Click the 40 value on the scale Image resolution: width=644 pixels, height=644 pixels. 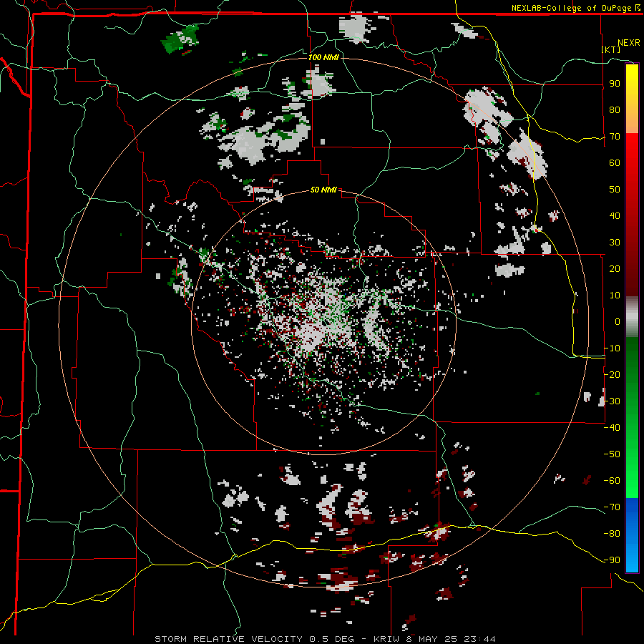click(615, 216)
